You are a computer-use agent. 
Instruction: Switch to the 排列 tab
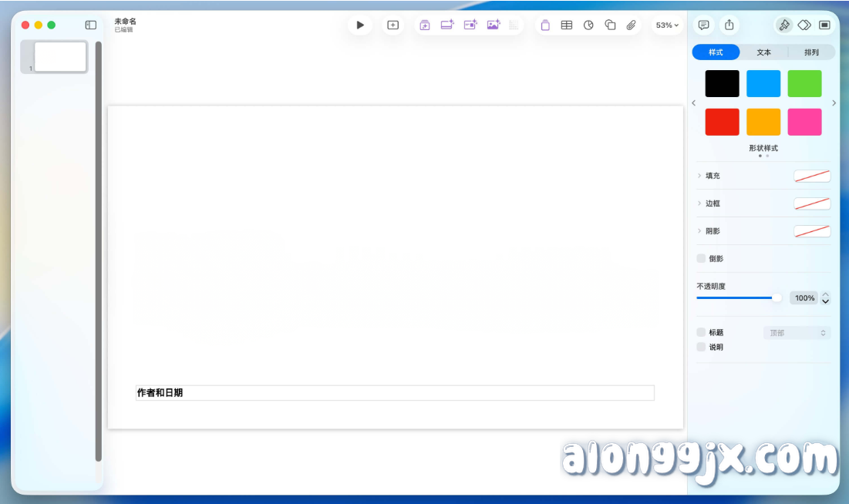812,52
